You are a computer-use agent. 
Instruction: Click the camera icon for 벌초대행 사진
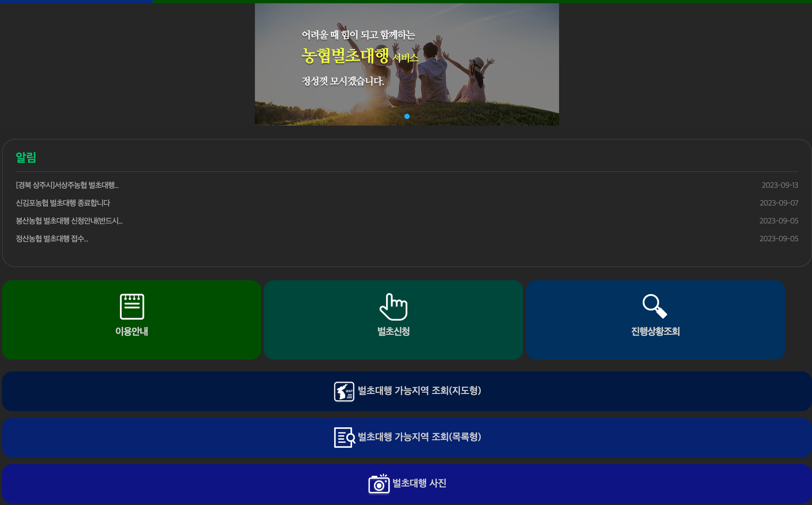click(x=379, y=484)
